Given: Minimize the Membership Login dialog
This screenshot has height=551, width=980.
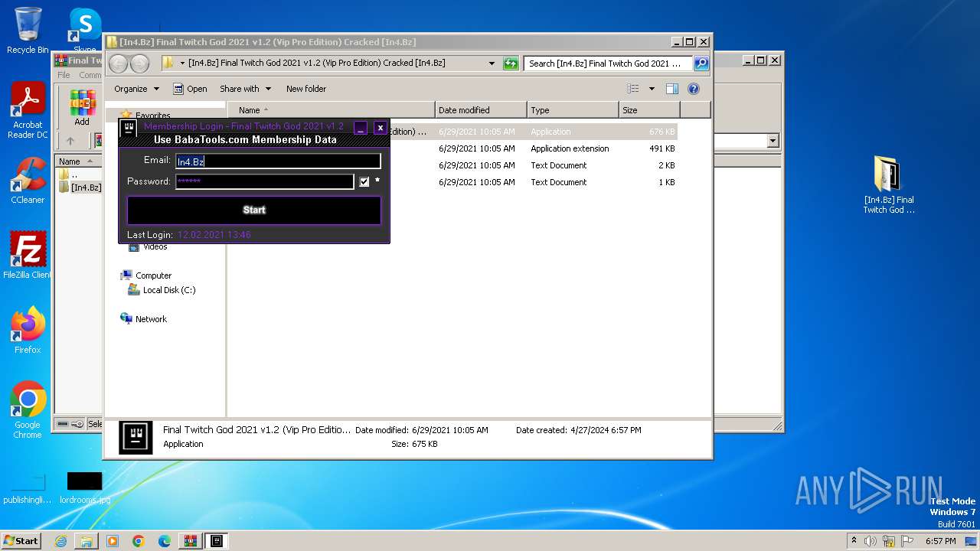Looking at the screenshot, I should pos(361,128).
